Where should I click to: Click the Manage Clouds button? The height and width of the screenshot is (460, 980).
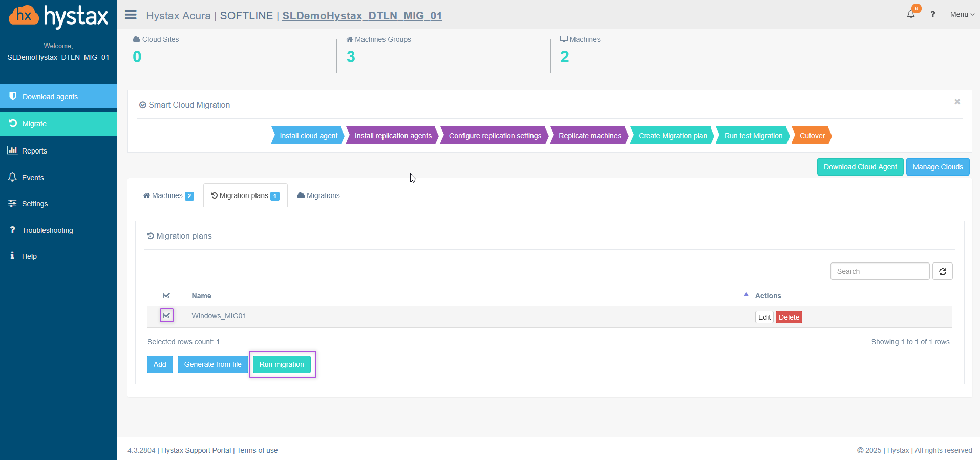(x=938, y=167)
